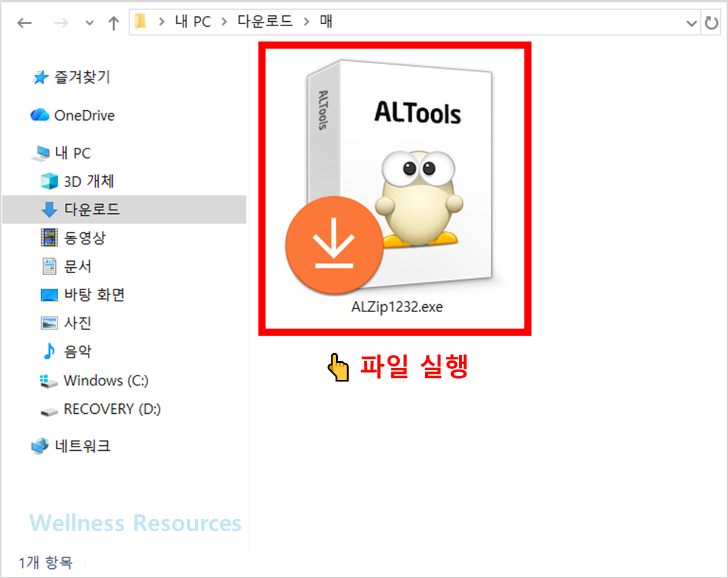Screen dimensions: 728x578
Task: Click the 음악 music note icon
Action: [x=48, y=351]
